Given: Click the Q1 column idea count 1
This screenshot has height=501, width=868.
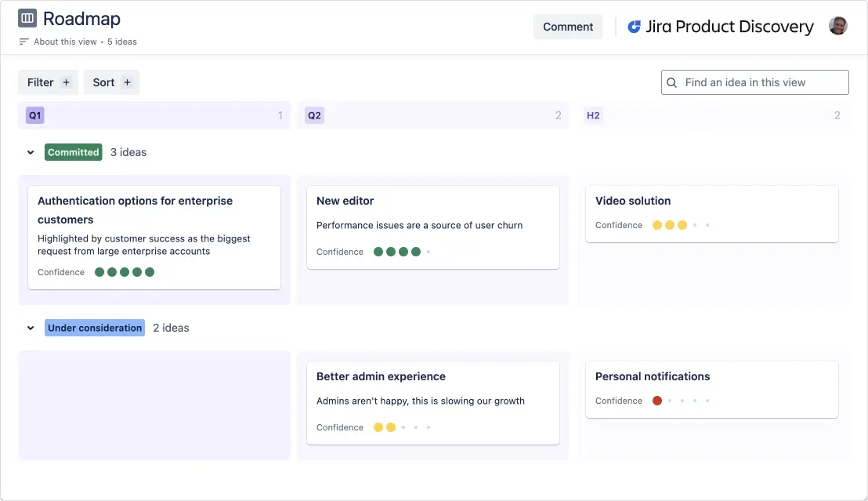Looking at the screenshot, I should pos(280,115).
